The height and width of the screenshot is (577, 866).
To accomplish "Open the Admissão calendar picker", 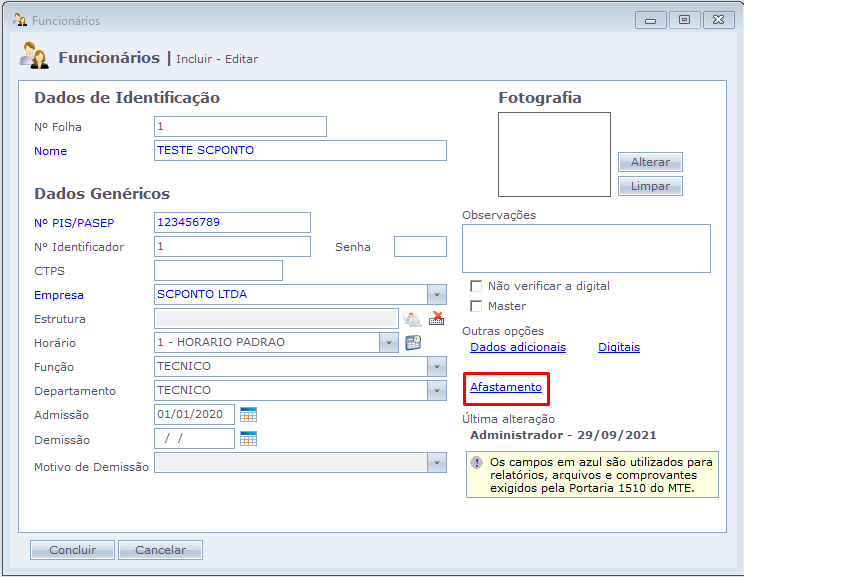I will (x=249, y=414).
